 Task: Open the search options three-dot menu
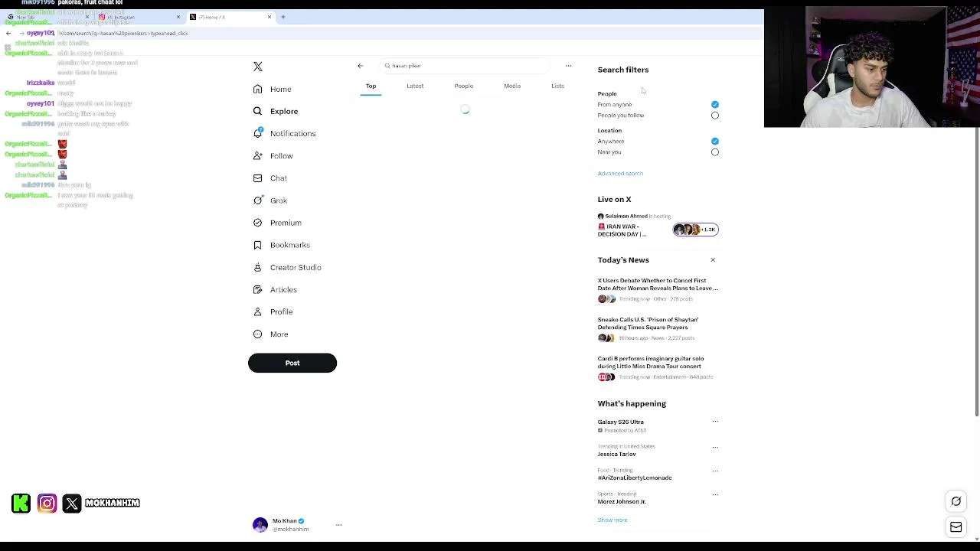tap(568, 66)
